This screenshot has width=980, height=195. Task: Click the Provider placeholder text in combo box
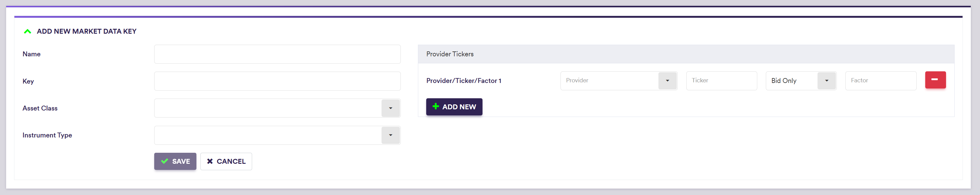577,81
